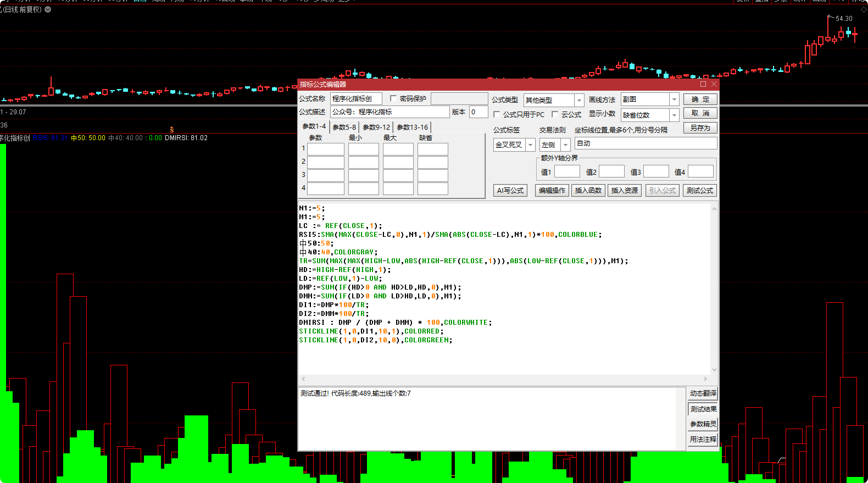Close the 指标公式编辑器 dialog window
868x483 pixels.
point(714,84)
